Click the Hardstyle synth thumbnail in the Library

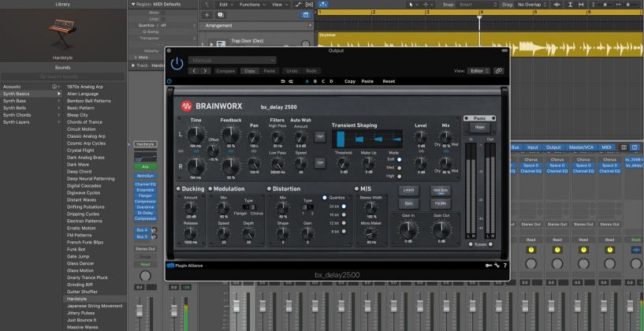click(62, 33)
